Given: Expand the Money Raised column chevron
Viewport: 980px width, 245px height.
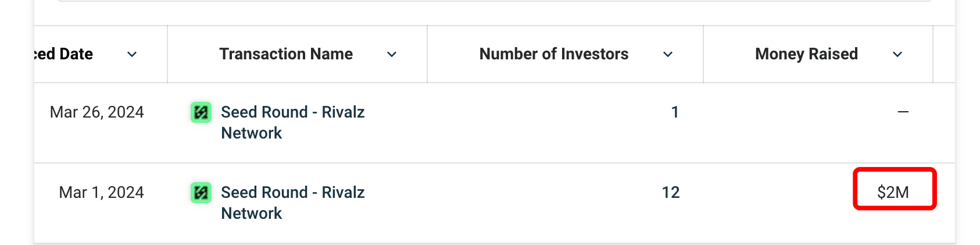Looking at the screenshot, I should tap(897, 54).
